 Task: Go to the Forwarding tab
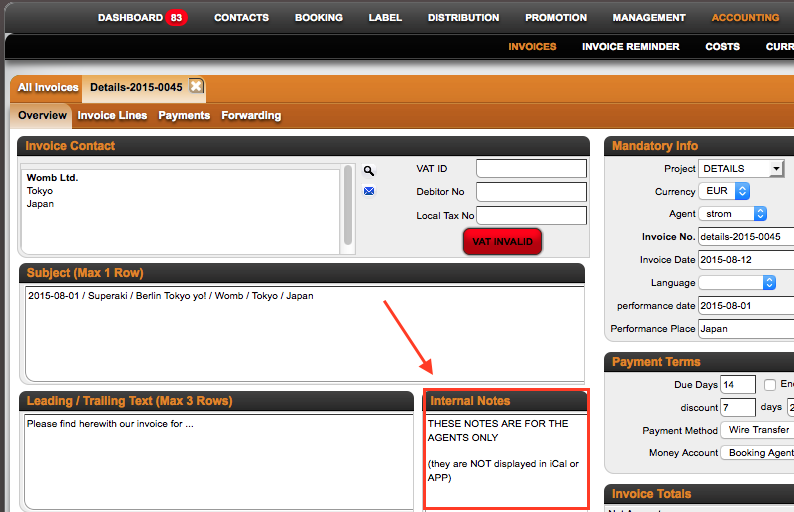(x=251, y=115)
